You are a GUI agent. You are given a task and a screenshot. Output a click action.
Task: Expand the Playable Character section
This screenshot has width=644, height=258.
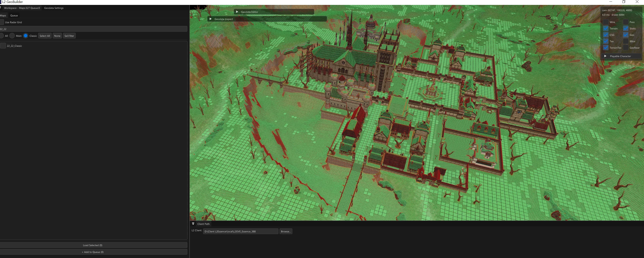pyautogui.click(x=605, y=56)
